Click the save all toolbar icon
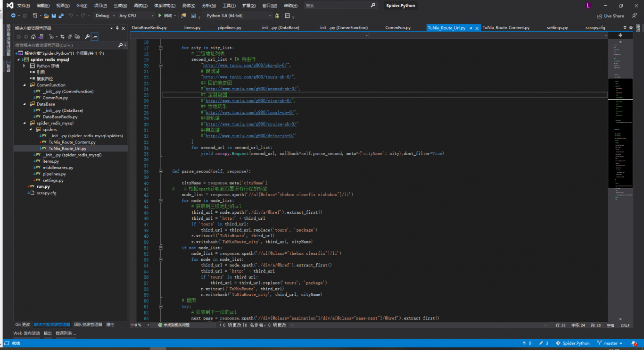This screenshot has height=350, width=644. 61,16
